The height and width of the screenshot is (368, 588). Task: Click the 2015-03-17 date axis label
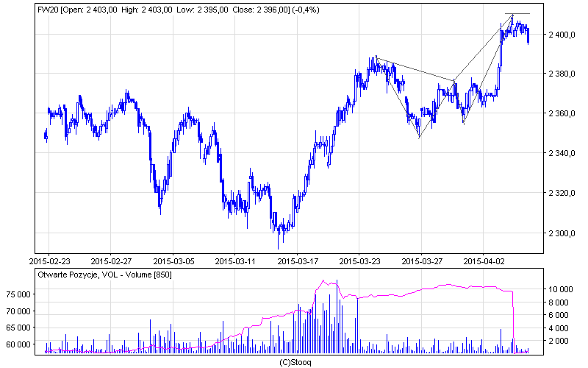tap(298, 261)
